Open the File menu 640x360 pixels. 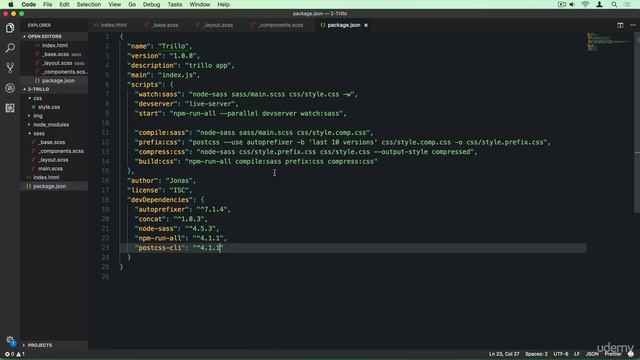tap(48, 4)
